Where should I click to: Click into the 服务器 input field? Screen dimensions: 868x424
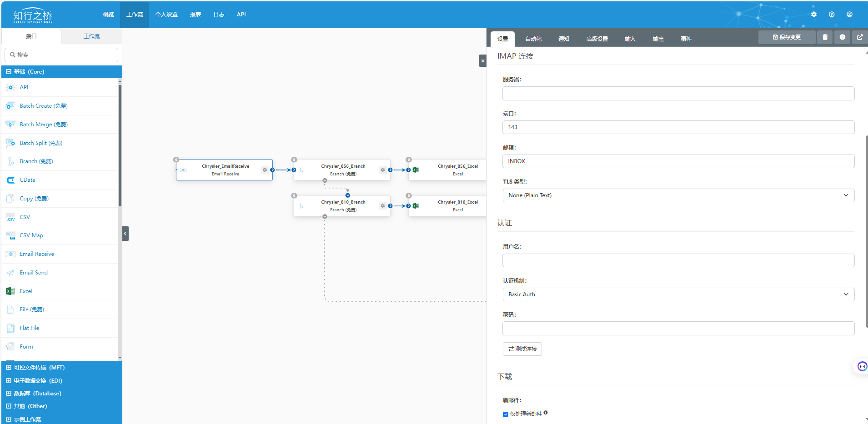pos(678,94)
